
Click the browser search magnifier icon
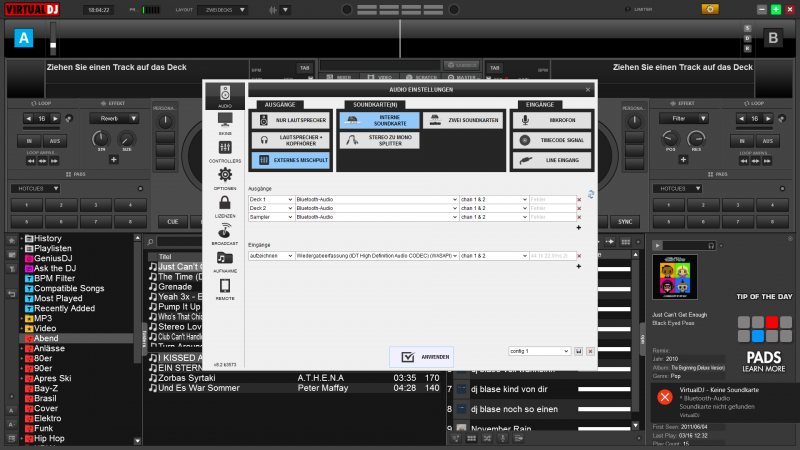151,242
